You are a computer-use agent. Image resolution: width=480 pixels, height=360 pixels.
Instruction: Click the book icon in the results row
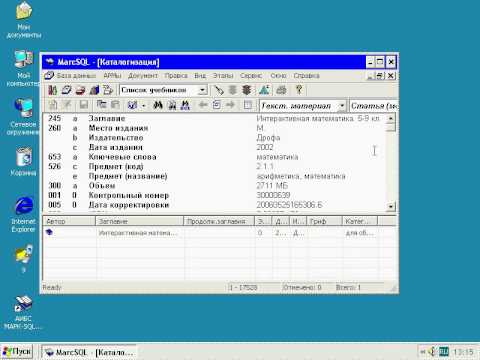point(49,232)
